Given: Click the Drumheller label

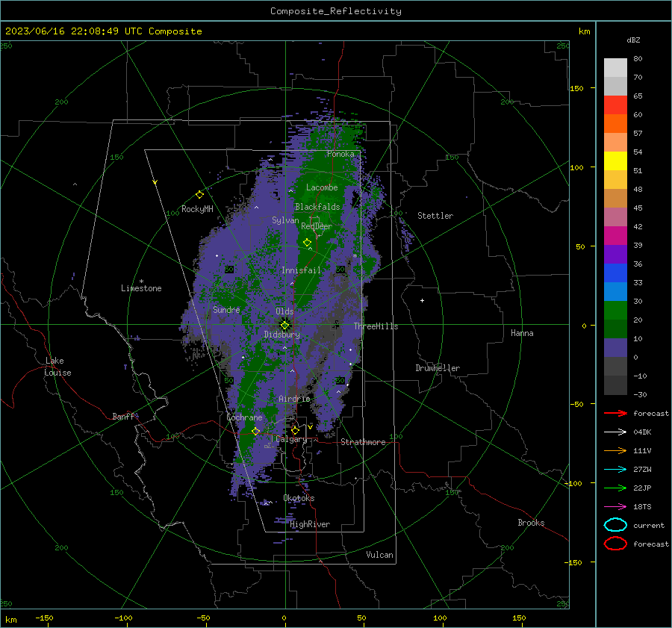Looking at the screenshot, I should 438,368.
